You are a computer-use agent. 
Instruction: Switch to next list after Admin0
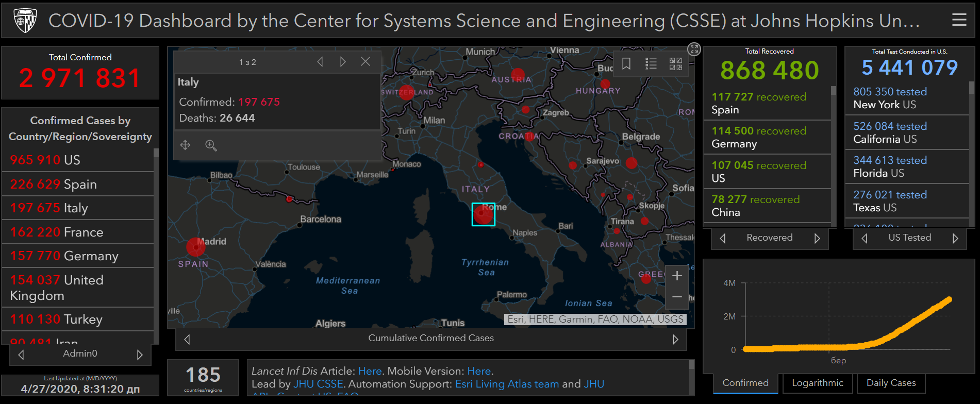(x=140, y=355)
